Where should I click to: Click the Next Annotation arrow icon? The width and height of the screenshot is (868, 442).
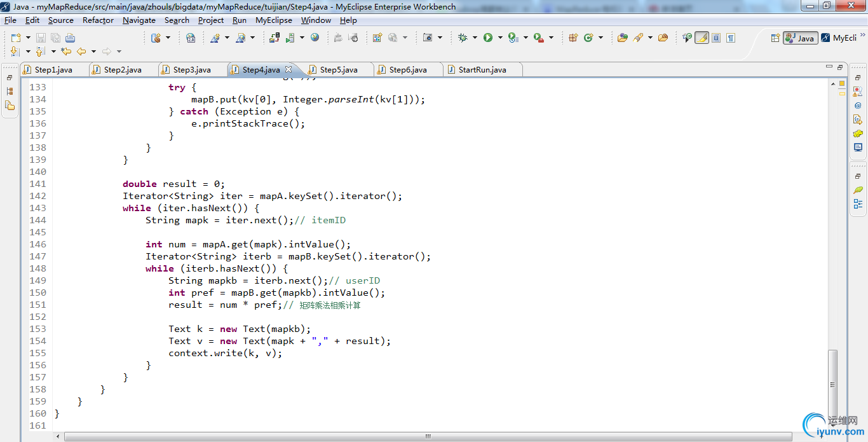(x=15, y=52)
